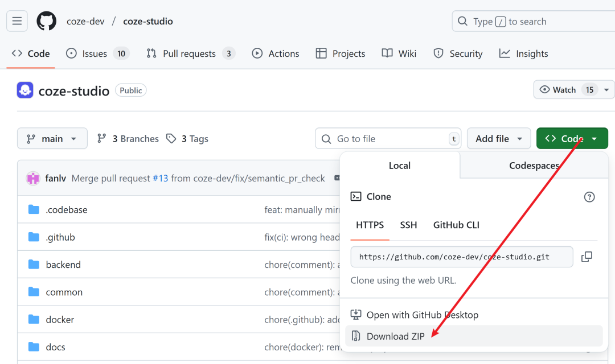
Task: Click the .codebase folder icon
Action: (34, 210)
